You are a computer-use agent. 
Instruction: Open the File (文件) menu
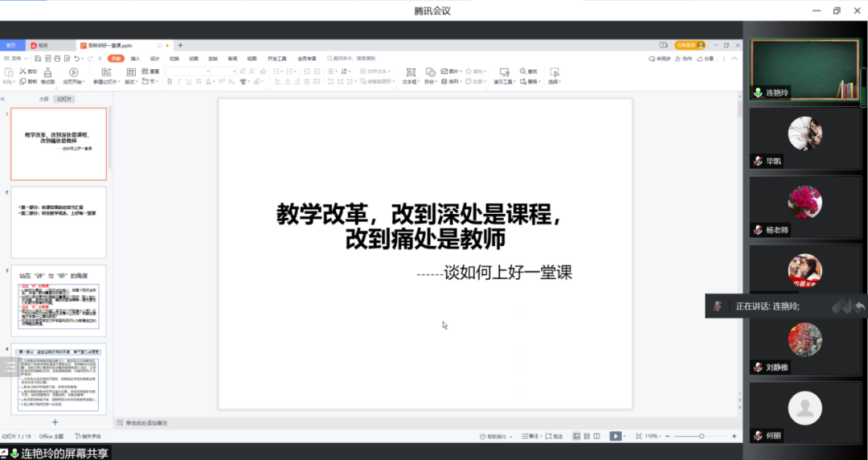(15, 59)
